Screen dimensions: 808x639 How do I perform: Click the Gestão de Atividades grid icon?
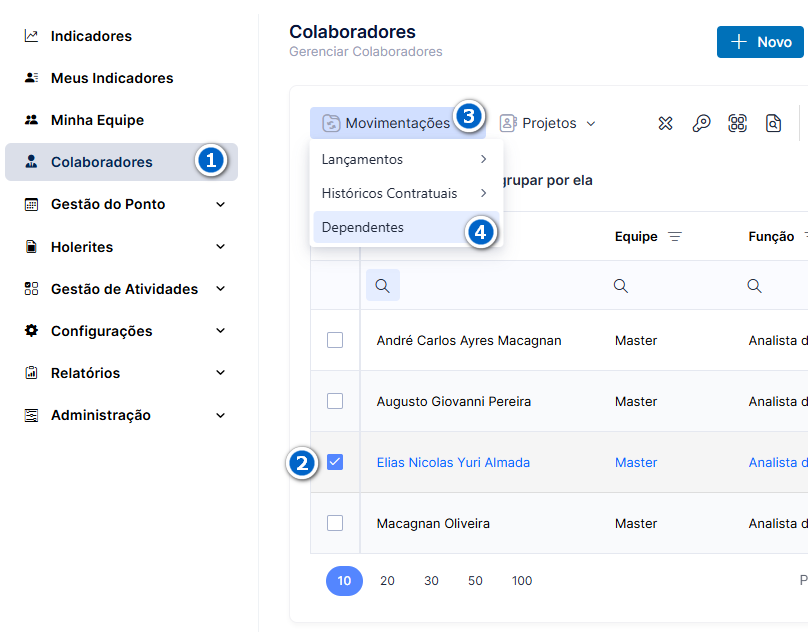pyautogui.click(x=31, y=289)
